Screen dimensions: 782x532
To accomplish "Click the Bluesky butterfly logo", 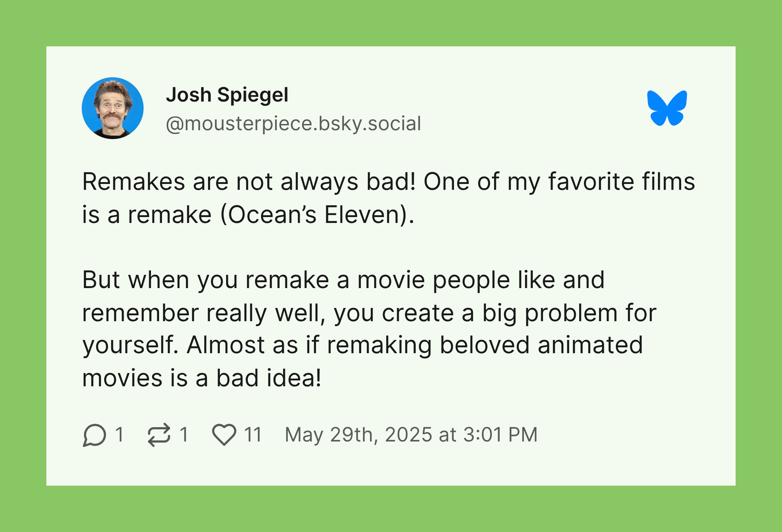I will [667, 108].
